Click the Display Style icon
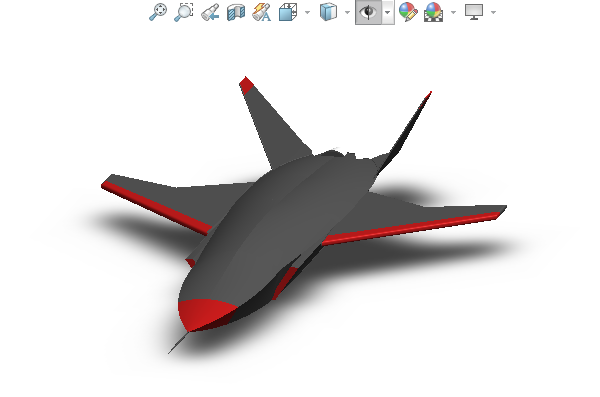The width and height of the screenshot is (600, 397). pos(328,12)
